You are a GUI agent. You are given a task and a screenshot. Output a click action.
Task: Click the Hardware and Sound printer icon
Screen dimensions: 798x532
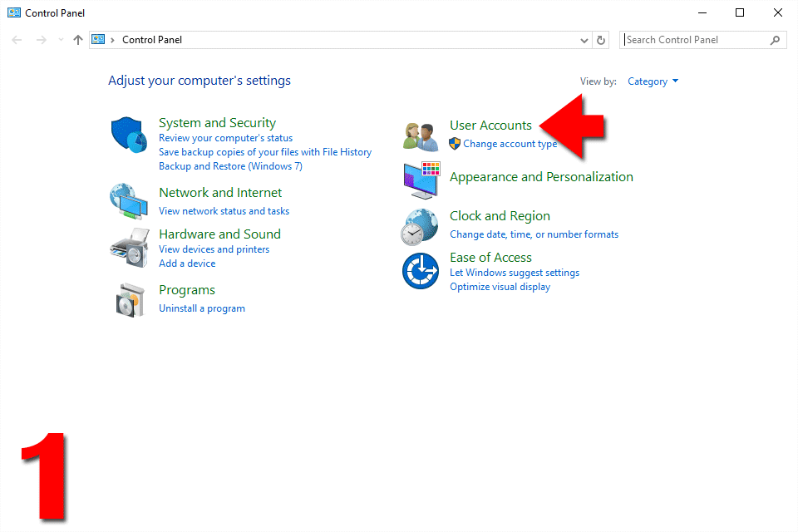click(128, 244)
